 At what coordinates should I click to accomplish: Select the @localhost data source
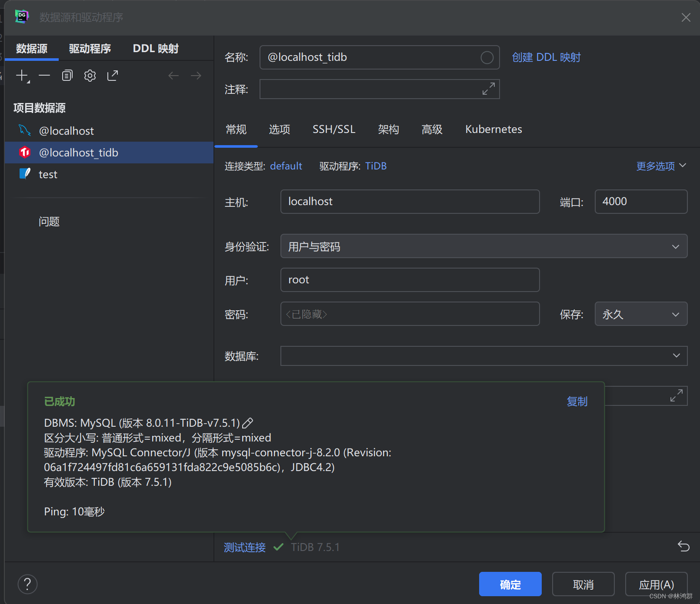109,131
